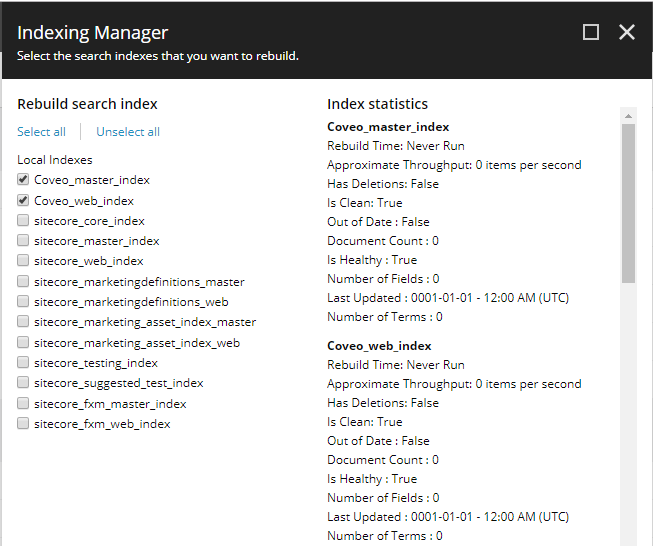Check the sitecore_master_index checkbox
This screenshot has height=546, width=653.
click(x=23, y=240)
